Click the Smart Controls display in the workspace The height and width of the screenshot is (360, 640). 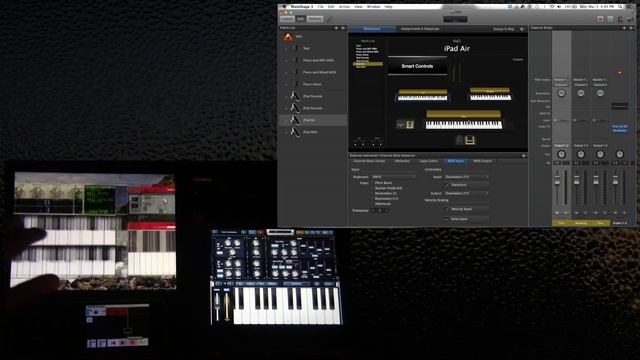point(417,66)
